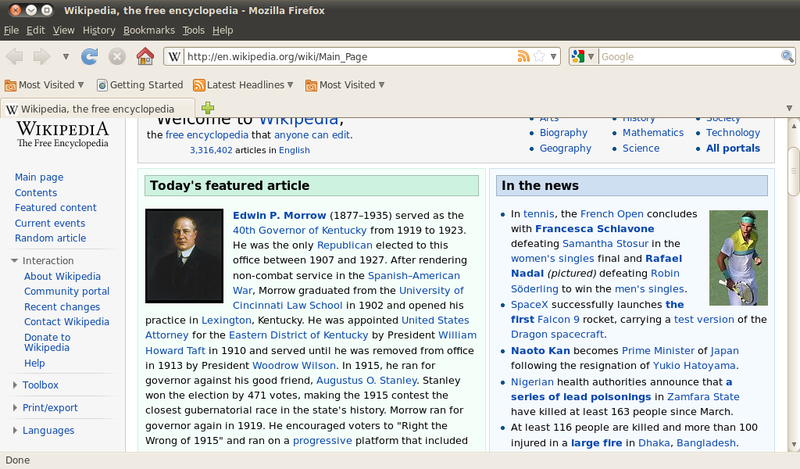Open a Random article

point(51,238)
